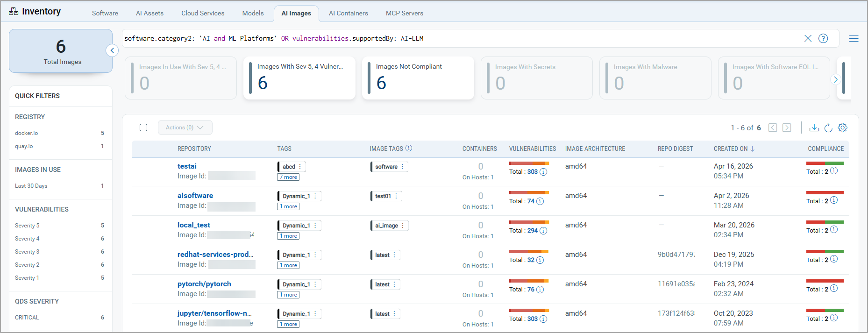Select Images With Sev 5, 4 Vulnerabilities card
The height and width of the screenshot is (333, 868).
(x=299, y=78)
